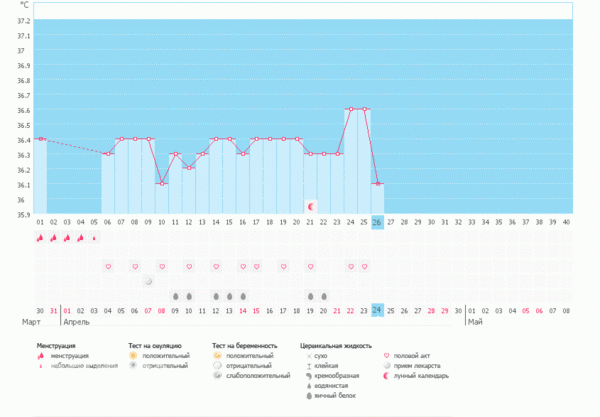
Task: Click the menstruation icon under cycle day 03
Action: coord(67,238)
